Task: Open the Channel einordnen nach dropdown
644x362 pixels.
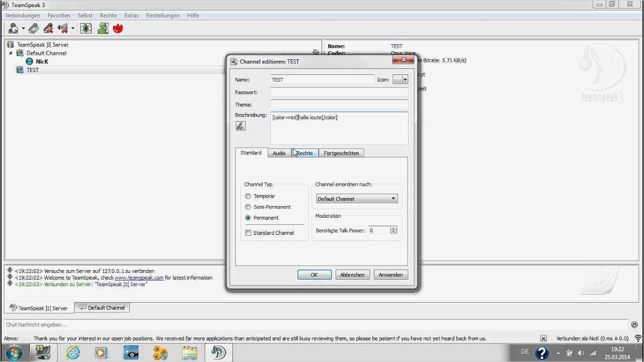Action: coord(357,199)
